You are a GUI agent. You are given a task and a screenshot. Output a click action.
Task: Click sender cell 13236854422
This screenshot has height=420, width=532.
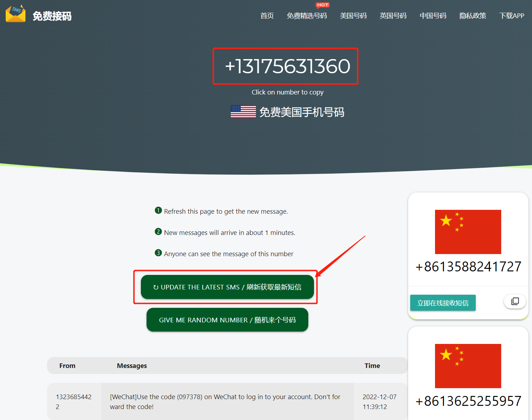click(74, 402)
